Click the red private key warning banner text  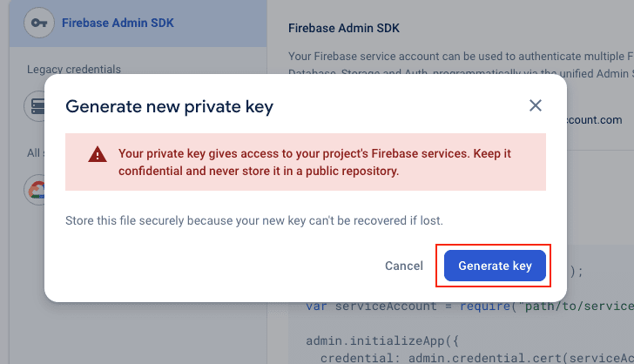[314, 162]
